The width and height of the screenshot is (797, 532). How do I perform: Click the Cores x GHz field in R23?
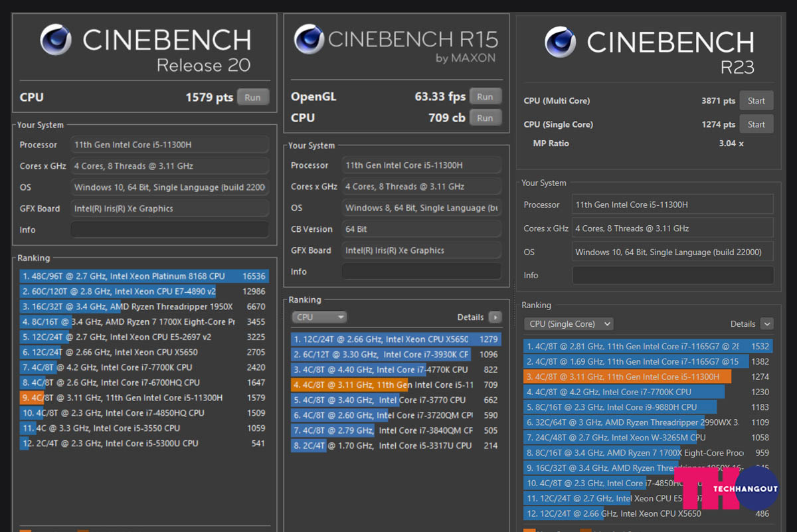click(x=673, y=228)
